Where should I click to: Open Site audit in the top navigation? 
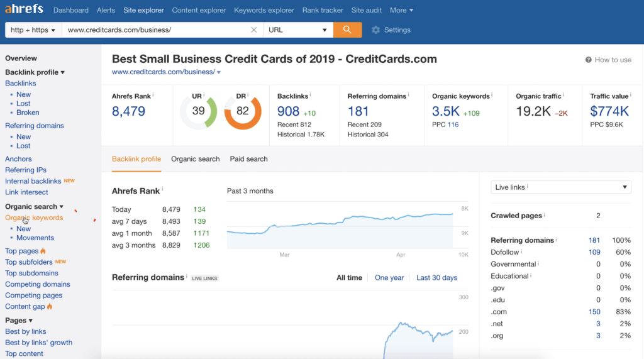367,10
